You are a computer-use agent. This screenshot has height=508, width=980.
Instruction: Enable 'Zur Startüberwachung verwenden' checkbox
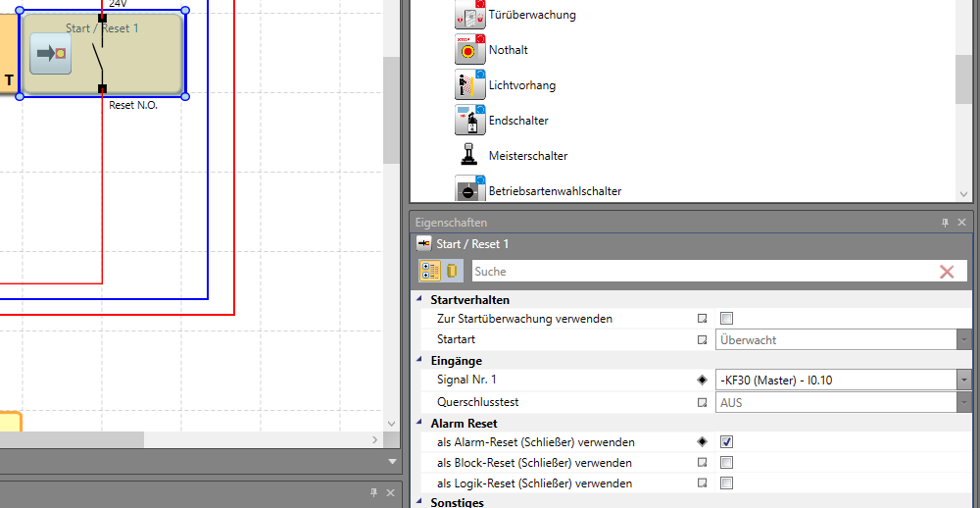(x=726, y=319)
